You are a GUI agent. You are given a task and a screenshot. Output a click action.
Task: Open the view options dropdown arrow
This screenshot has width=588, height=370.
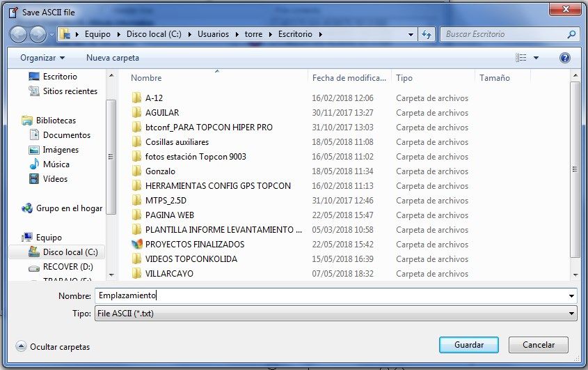click(x=537, y=58)
